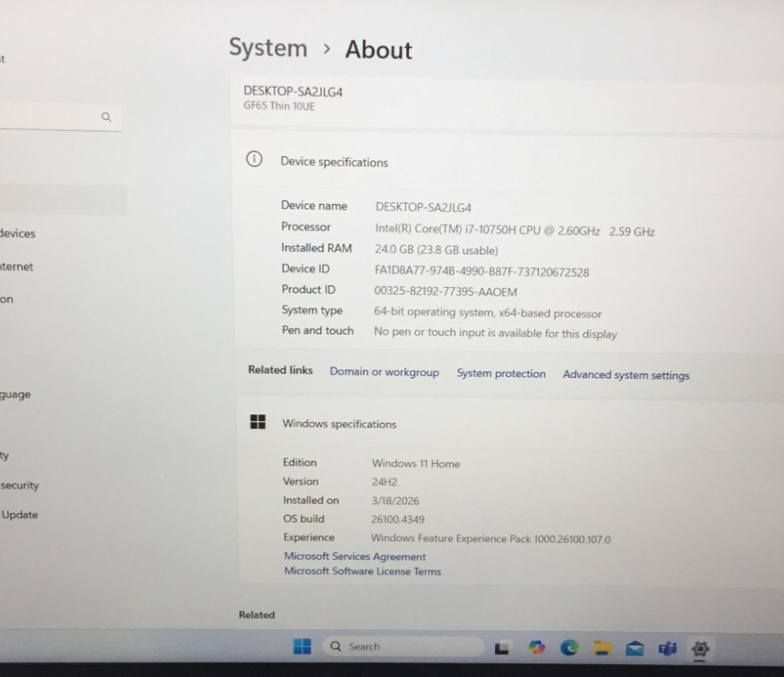Open Microsoft Services Agreement link
The width and height of the screenshot is (784, 677).
355,557
